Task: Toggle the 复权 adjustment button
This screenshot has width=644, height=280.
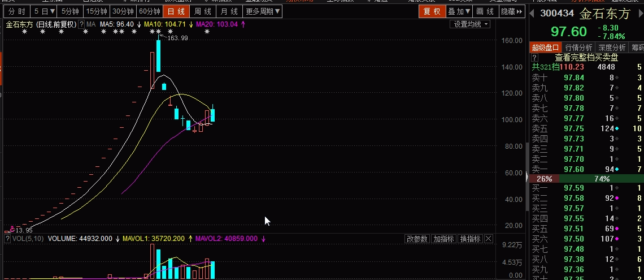Action: (x=433, y=11)
